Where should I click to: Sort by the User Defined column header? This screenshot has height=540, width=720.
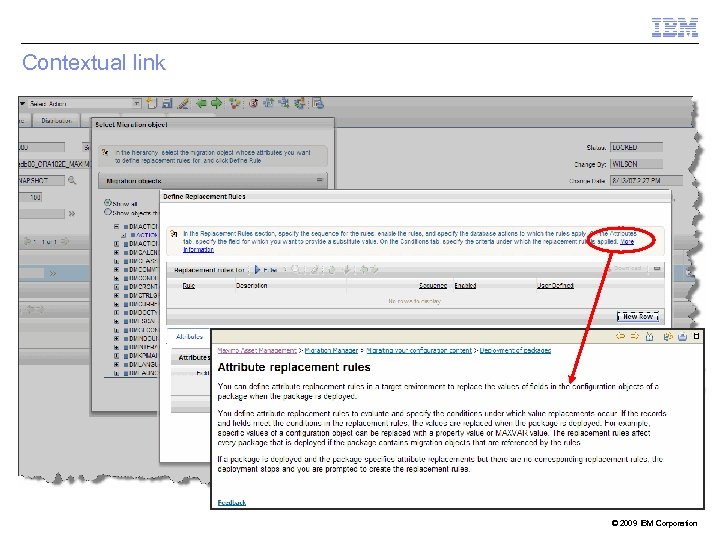click(555, 286)
